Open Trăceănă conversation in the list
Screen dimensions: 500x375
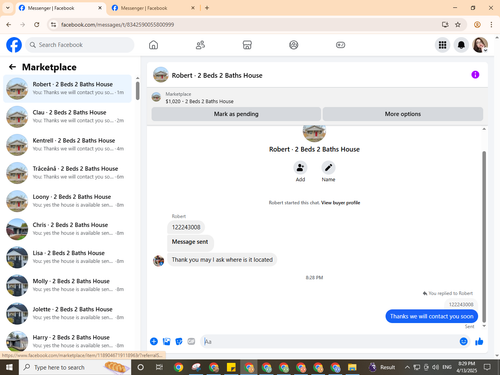67,173
